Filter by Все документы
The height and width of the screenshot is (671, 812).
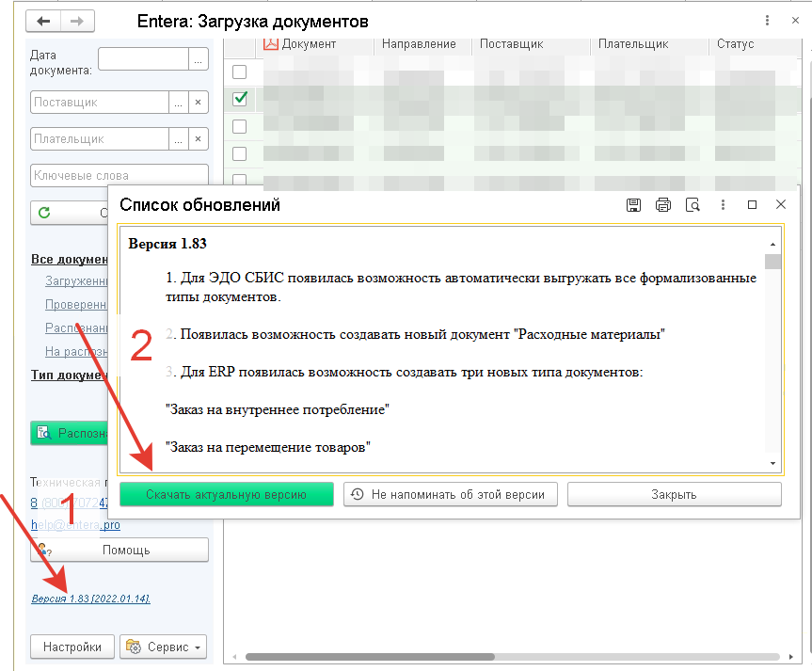coord(70,259)
